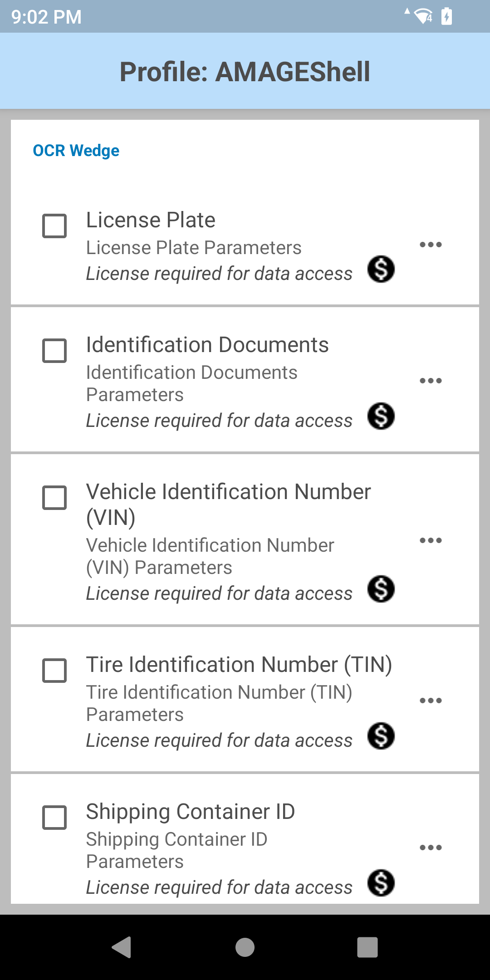Image resolution: width=490 pixels, height=980 pixels.
Task: Open Tire Identification Number three-dot menu
Action: 431,701
